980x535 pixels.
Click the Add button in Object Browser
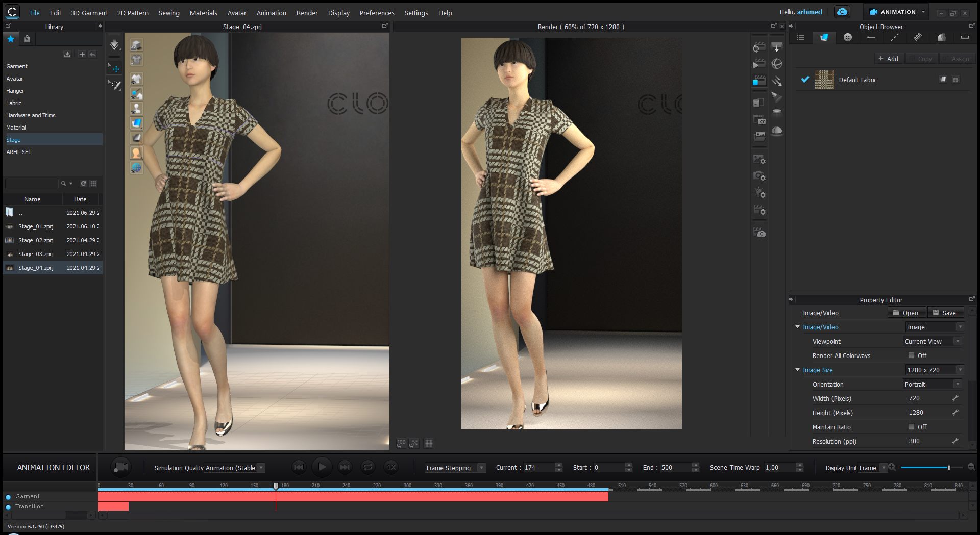click(889, 59)
